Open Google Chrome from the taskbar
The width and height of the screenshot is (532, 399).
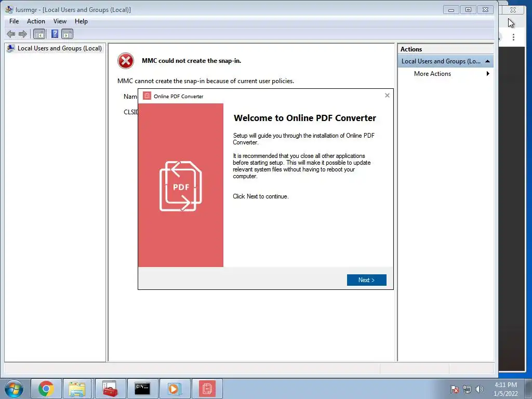pos(46,389)
